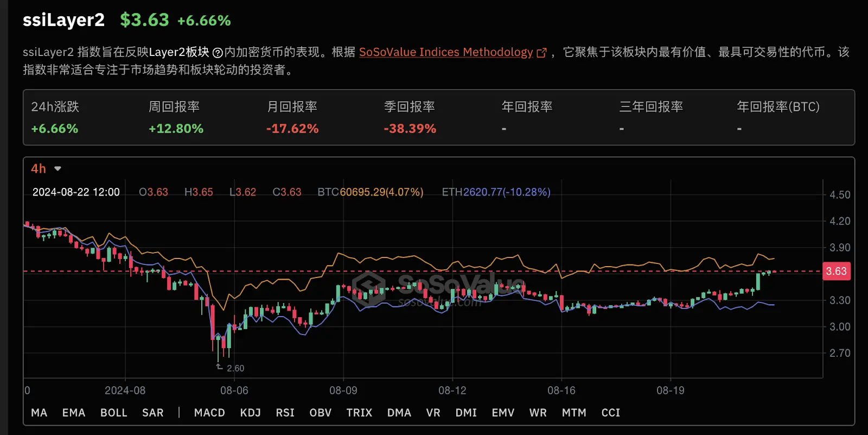Enable the KDJ indicator

point(251,413)
